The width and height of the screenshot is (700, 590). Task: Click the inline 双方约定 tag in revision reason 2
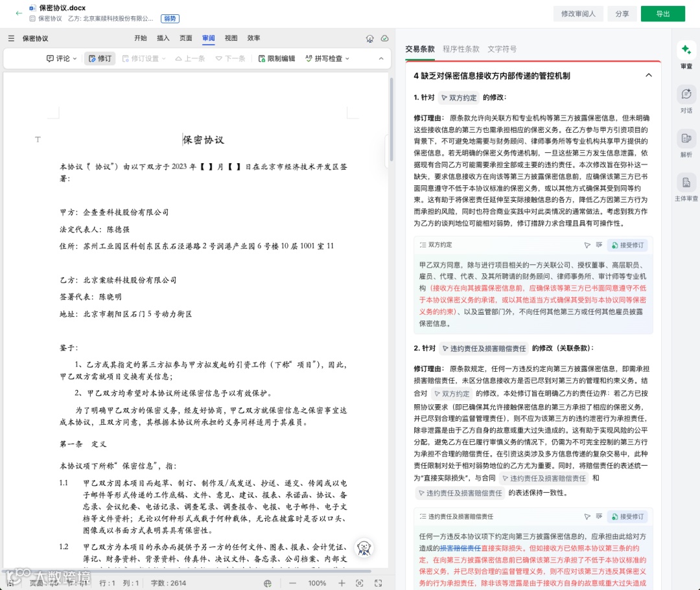click(x=452, y=394)
